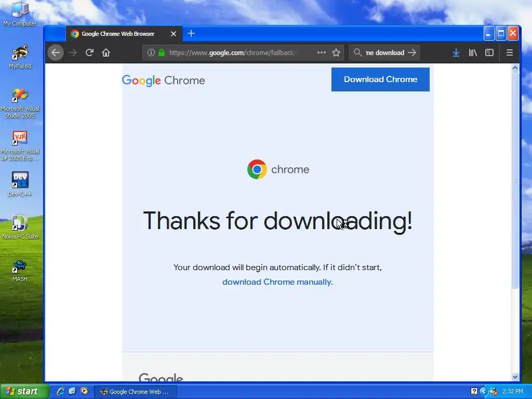Select the Dev-C++ desktop shortcut

[x=20, y=184]
